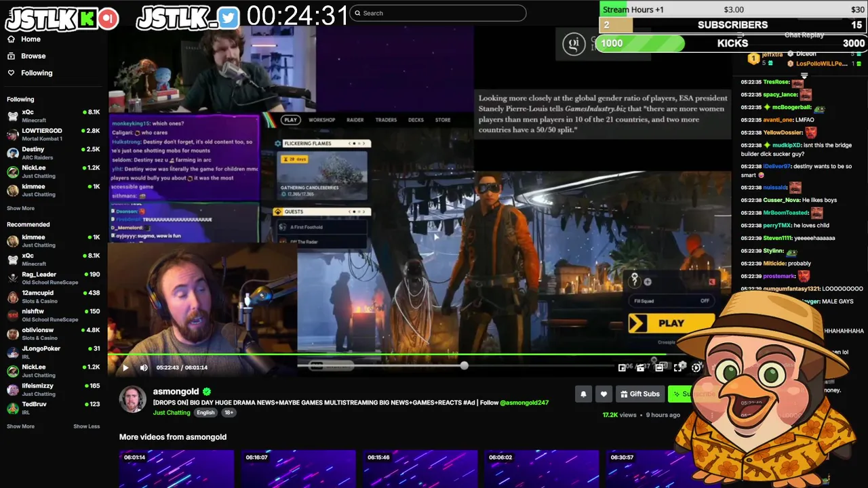868x488 pixels.
Task: Open LOWTIERGOD's Mortal Kombat 1 stream
Action: (x=54, y=134)
